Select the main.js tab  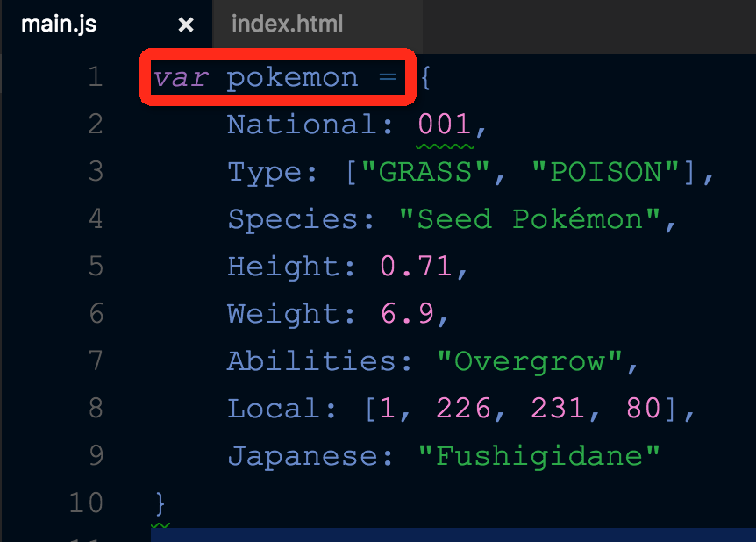coord(59,24)
